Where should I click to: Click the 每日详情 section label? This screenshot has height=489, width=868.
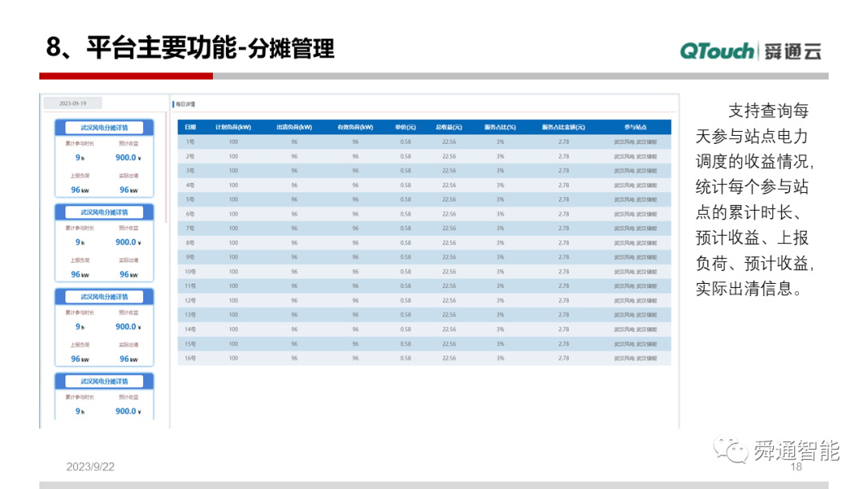pos(186,104)
